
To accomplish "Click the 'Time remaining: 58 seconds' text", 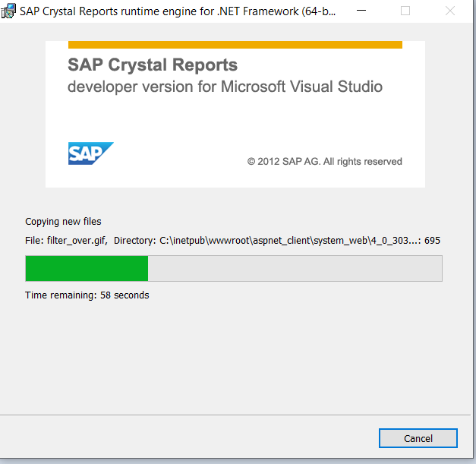I will 87,295.
